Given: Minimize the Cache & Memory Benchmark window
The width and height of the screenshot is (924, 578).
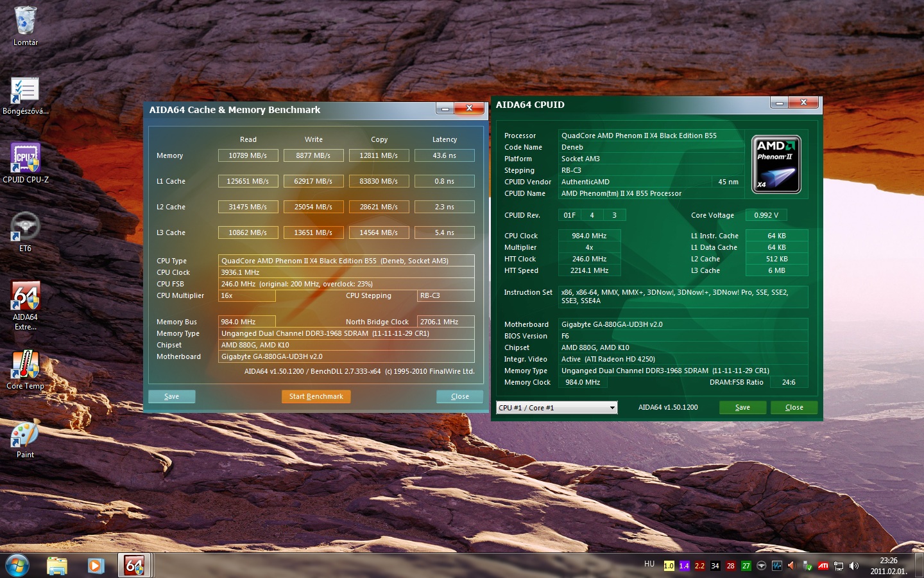Looking at the screenshot, I should click(445, 109).
